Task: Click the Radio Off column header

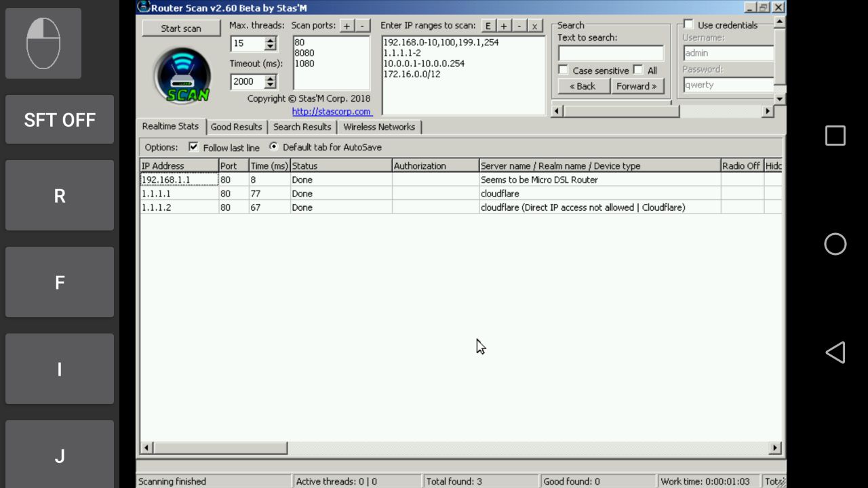Action: [x=742, y=165]
